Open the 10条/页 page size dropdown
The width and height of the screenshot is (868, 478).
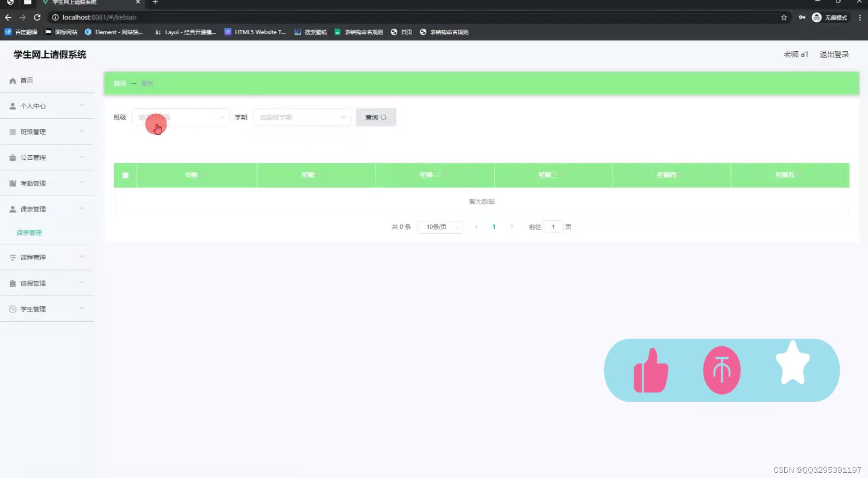pos(440,227)
